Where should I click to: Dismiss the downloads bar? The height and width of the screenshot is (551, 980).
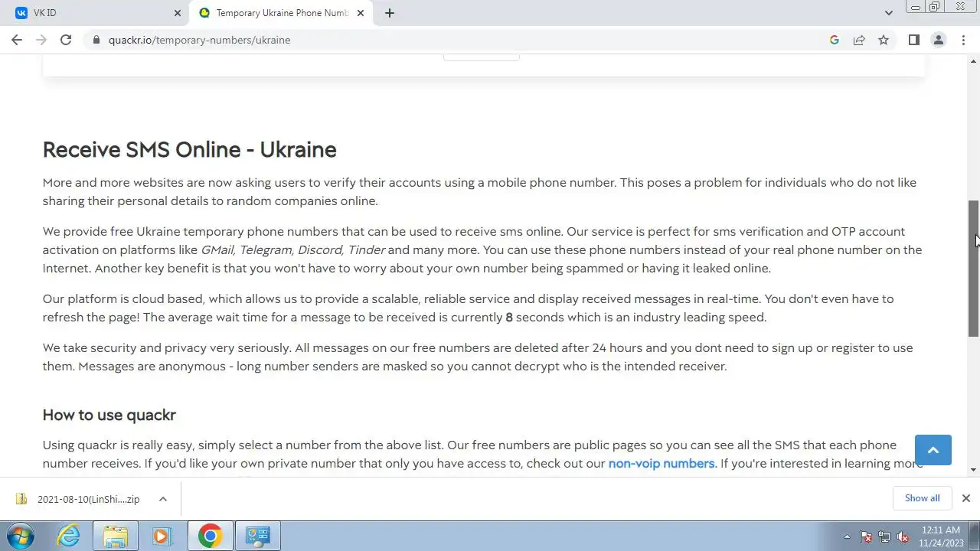pos(966,498)
